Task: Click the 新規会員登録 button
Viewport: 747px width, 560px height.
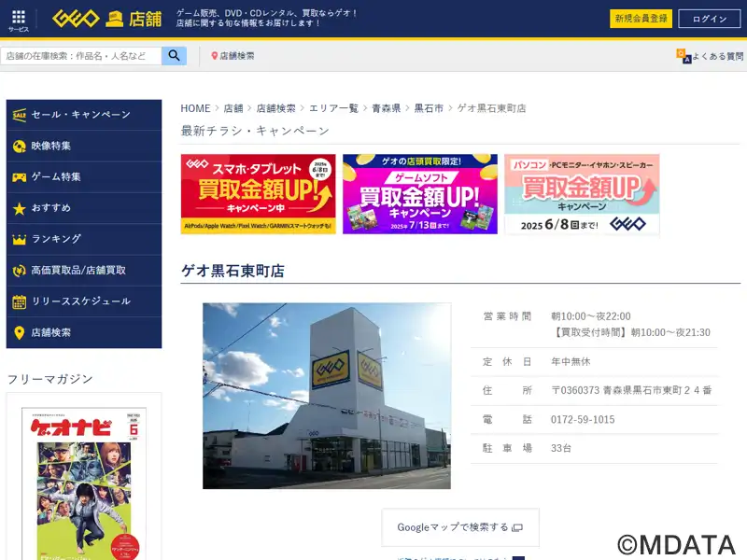Action: (x=641, y=19)
